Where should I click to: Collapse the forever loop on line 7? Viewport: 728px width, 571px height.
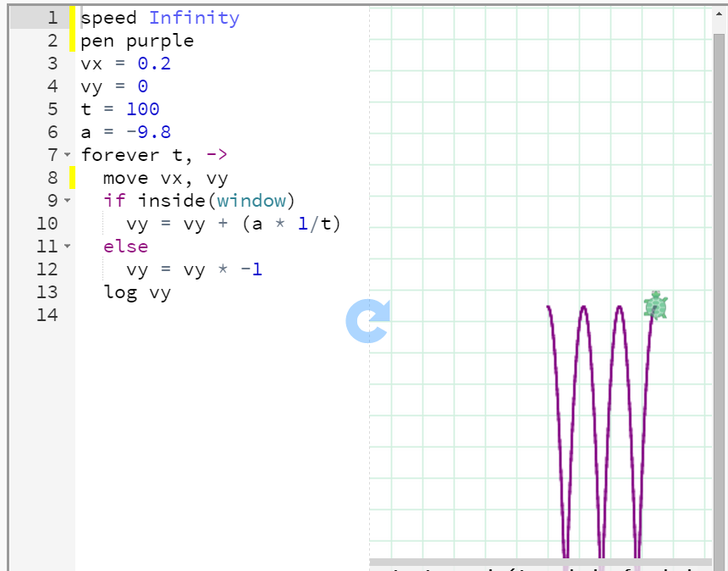[67, 155]
